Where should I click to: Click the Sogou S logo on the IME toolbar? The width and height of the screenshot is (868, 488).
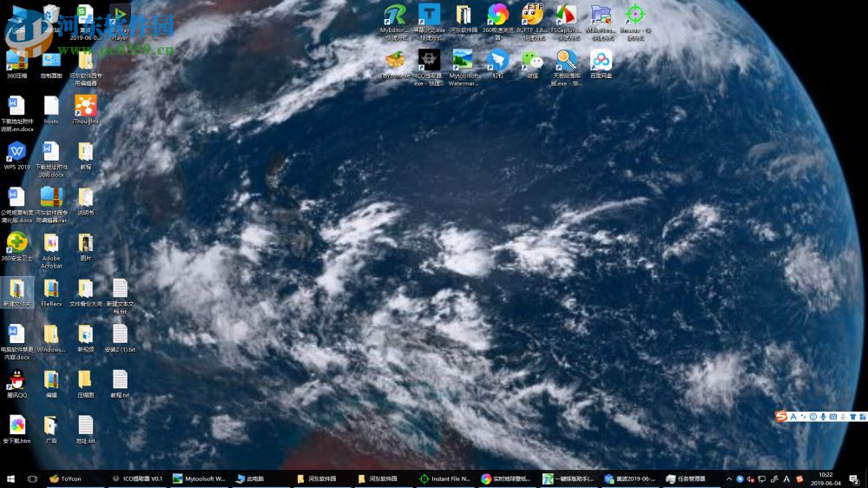click(x=781, y=417)
